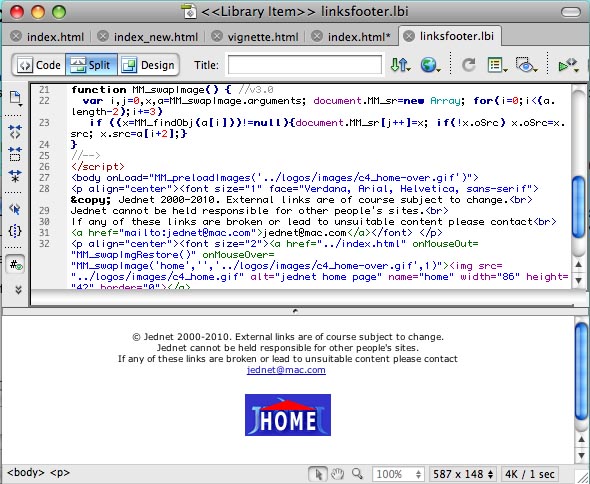Select the <body> tag in tag selector
Viewport: 590px width, 484px height.
(x=26, y=473)
